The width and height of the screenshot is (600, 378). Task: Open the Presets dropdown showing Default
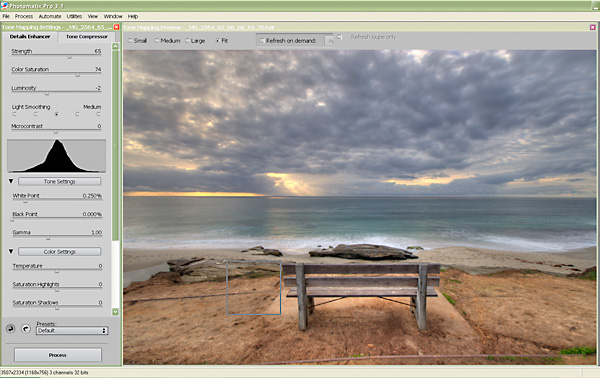coord(72,331)
